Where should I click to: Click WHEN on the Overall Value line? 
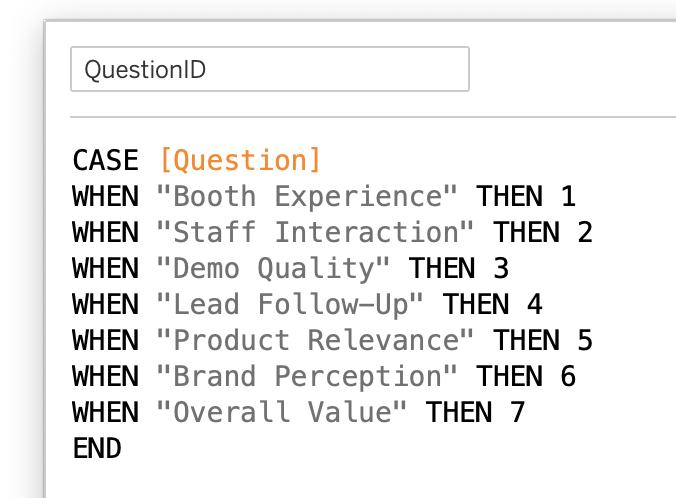pos(105,412)
